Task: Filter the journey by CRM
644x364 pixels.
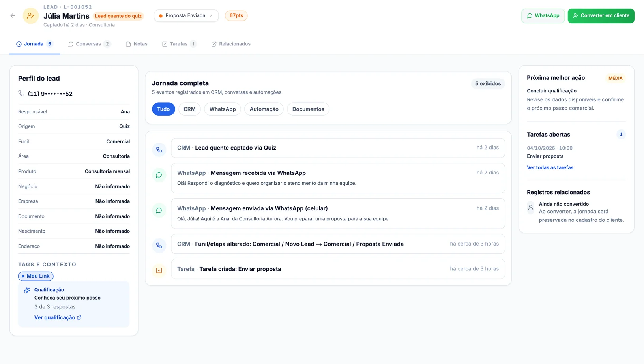Action: [189, 109]
